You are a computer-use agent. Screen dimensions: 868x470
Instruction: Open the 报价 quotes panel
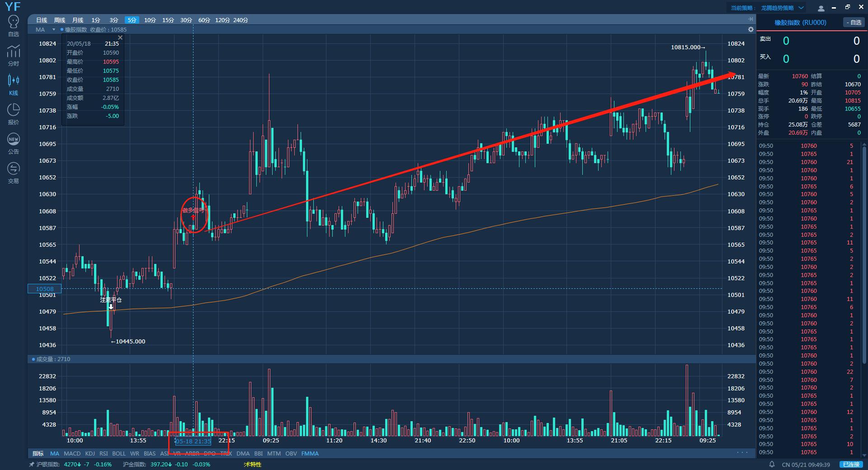tap(14, 114)
